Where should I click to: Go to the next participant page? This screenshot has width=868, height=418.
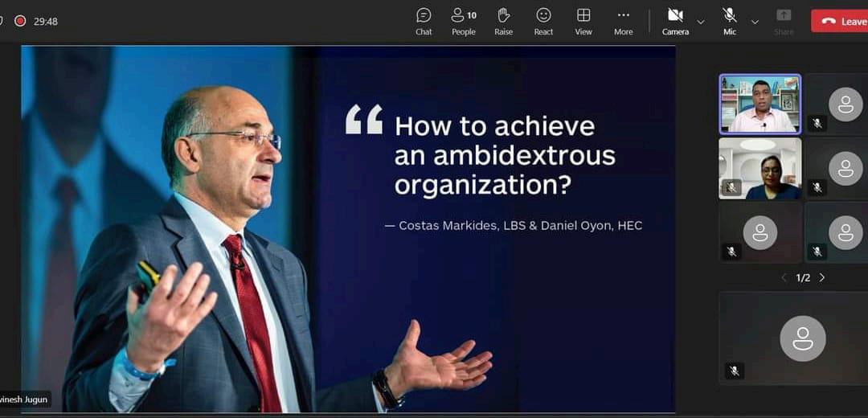point(822,277)
